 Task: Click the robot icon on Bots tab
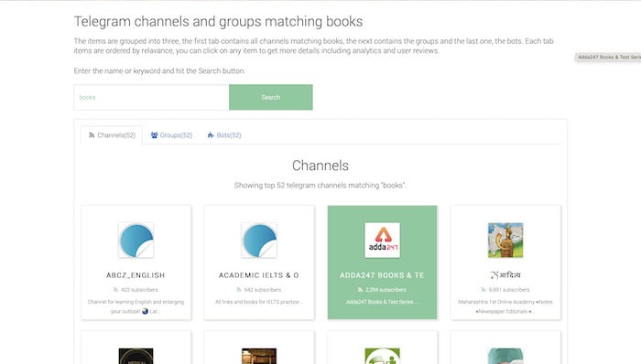point(211,135)
